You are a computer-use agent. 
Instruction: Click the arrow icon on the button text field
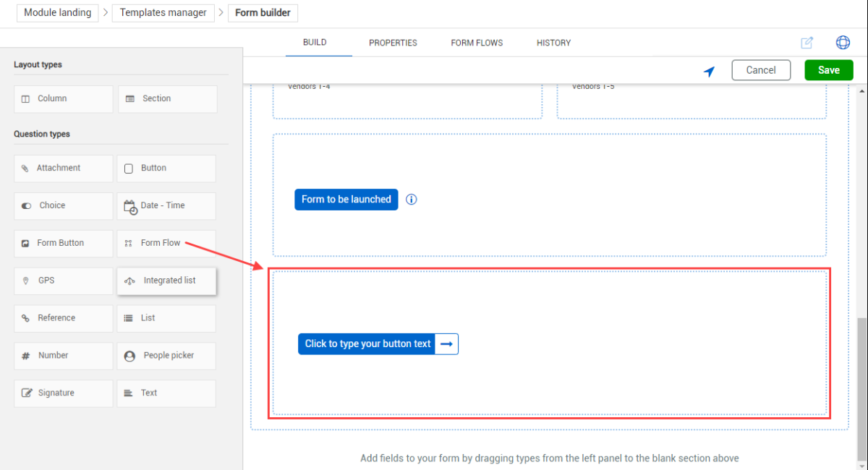pos(447,344)
